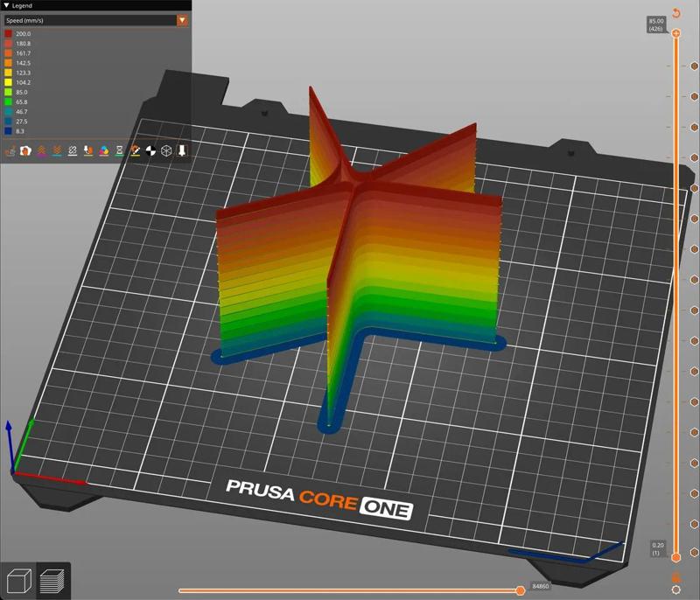The height and width of the screenshot is (600, 700).
Task: Toggle travel moves display in the legend
Action: (9, 150)
